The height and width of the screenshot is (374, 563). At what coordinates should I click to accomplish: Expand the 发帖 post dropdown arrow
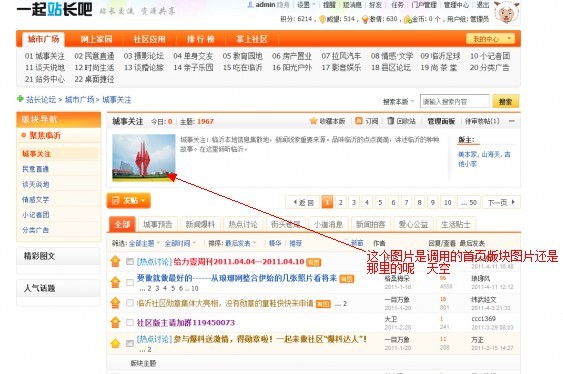pyautogui.click(x=143, y=200)
